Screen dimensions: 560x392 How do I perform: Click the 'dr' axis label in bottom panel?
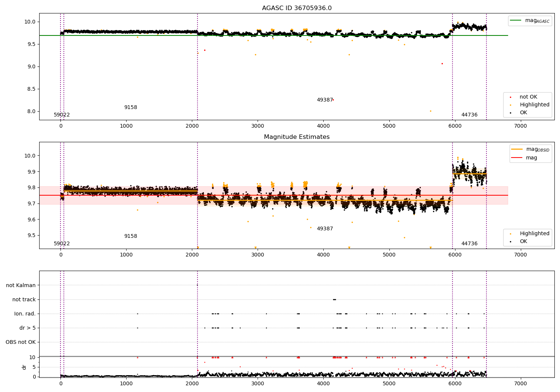24,367
